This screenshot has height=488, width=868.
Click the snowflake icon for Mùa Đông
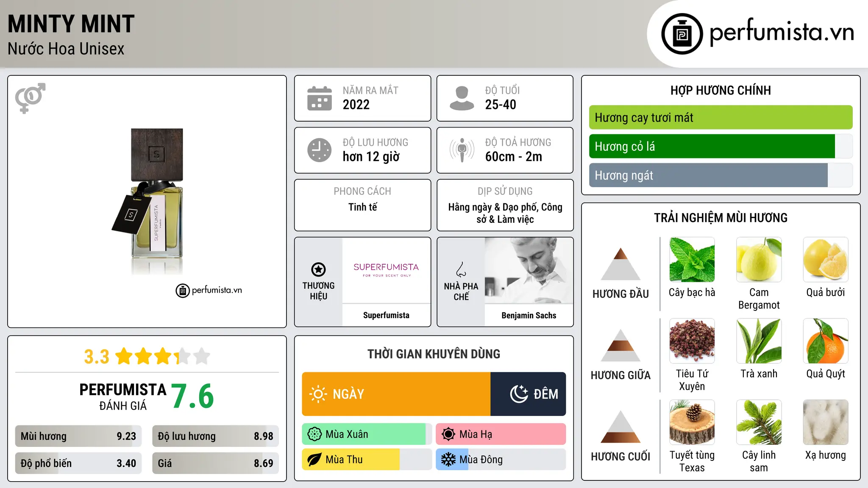pos(448,460)
